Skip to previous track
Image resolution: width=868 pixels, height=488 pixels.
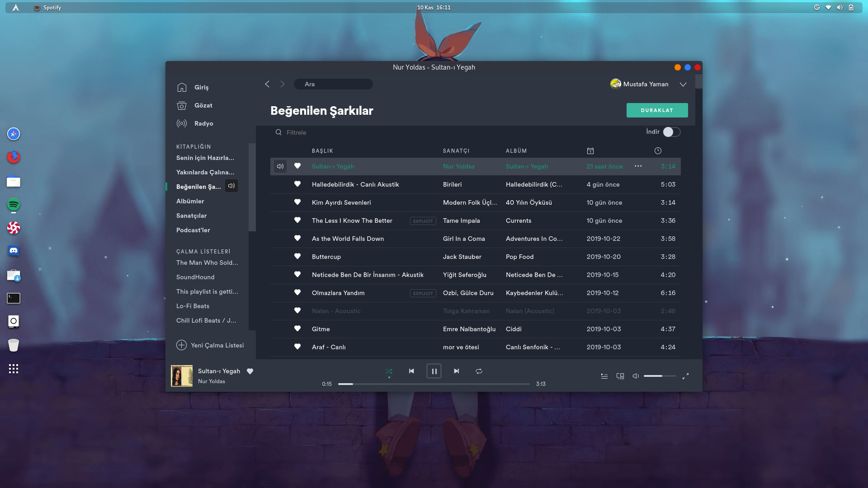411,371
